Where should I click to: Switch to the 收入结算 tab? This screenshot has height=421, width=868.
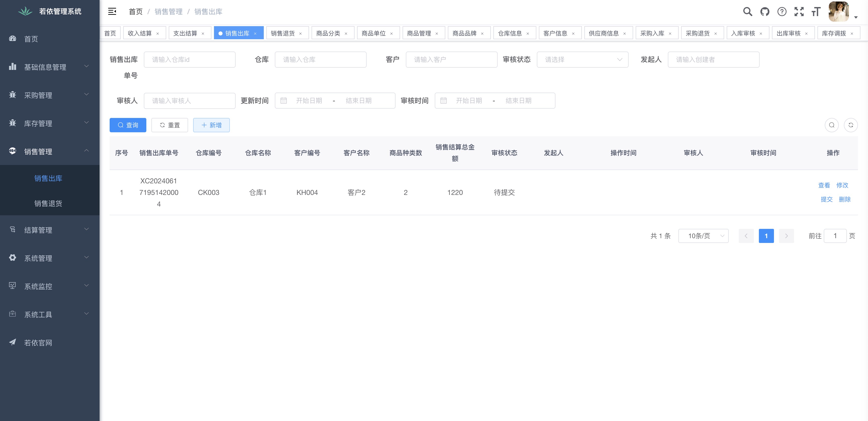(x=140, y=33)
